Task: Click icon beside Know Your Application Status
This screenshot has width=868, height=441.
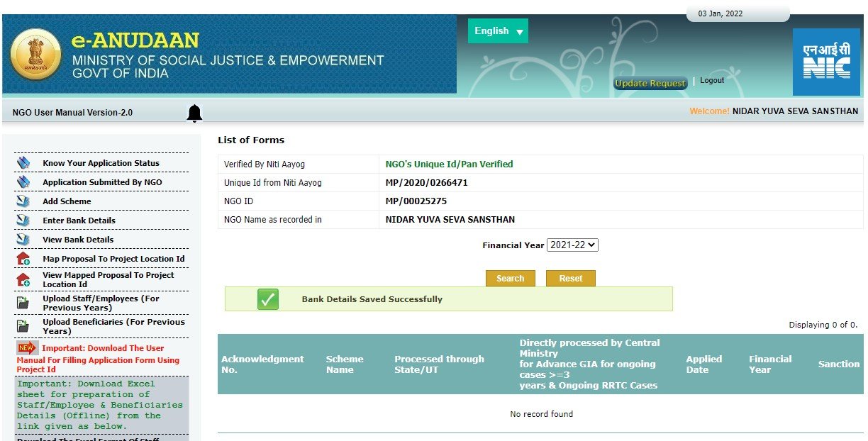Action: coord(23,163)
